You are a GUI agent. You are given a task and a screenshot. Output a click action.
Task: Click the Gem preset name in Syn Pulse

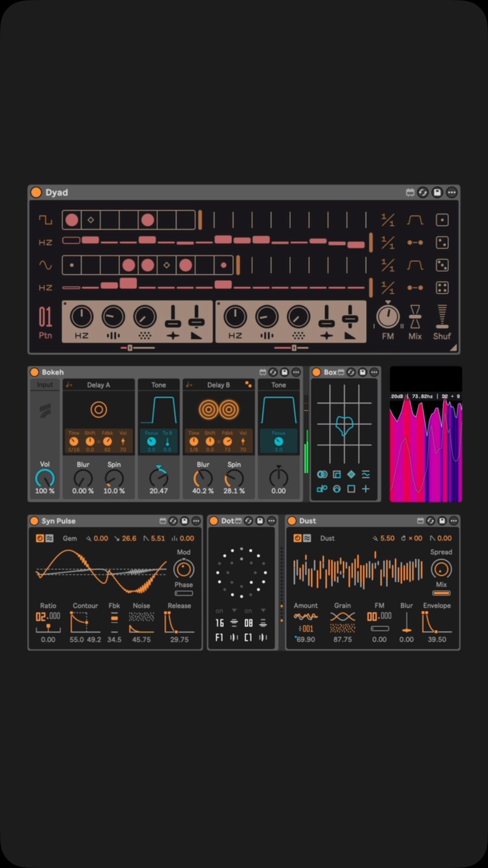tap(70, 538)
